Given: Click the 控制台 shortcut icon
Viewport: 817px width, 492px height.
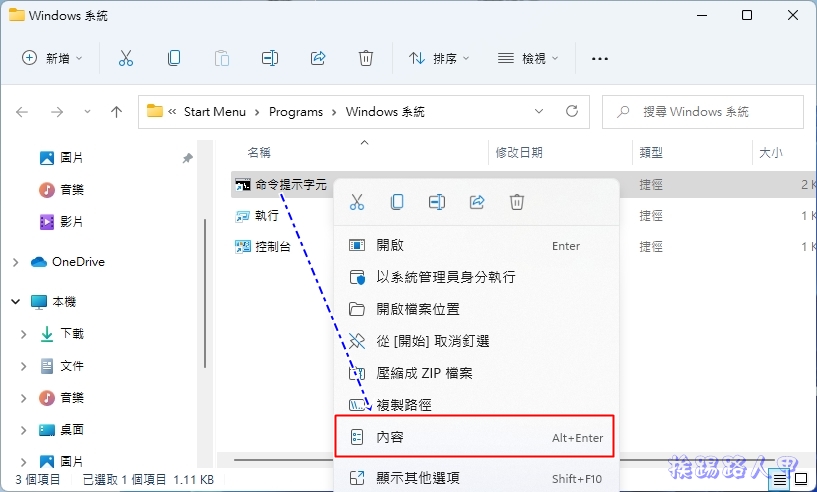Looking at the screenshot, I should (x=243, y=247).
